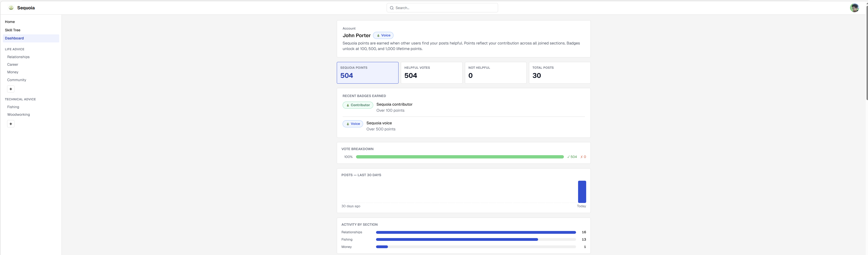Open the Relationships section
The height and width of the screenshot is (255, 868).
(18, 57)
